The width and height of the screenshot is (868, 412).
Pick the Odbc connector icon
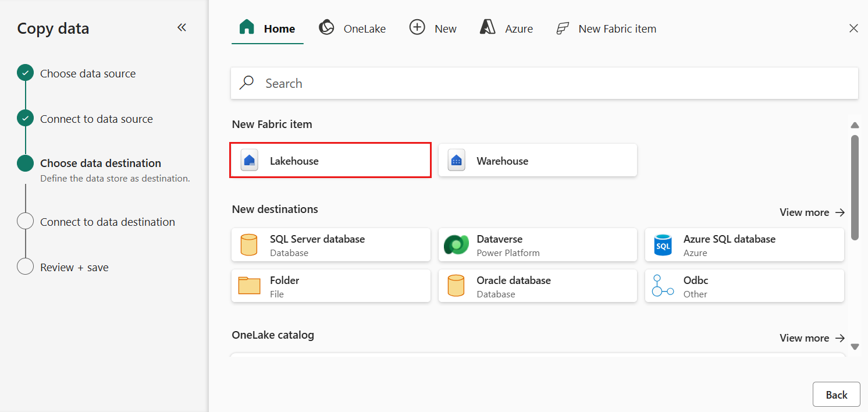[x=663, y=286]
